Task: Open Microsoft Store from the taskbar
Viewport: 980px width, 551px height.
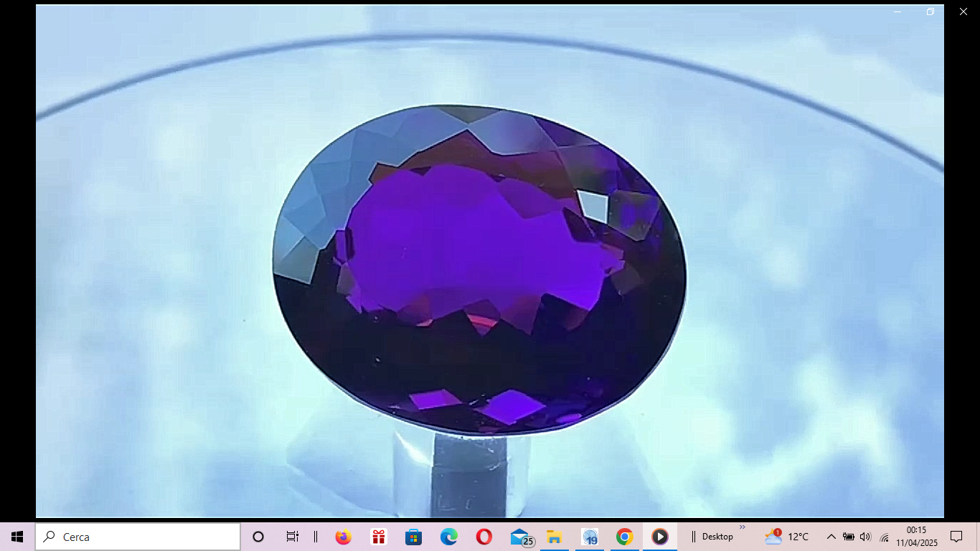Action: point(413,537)
